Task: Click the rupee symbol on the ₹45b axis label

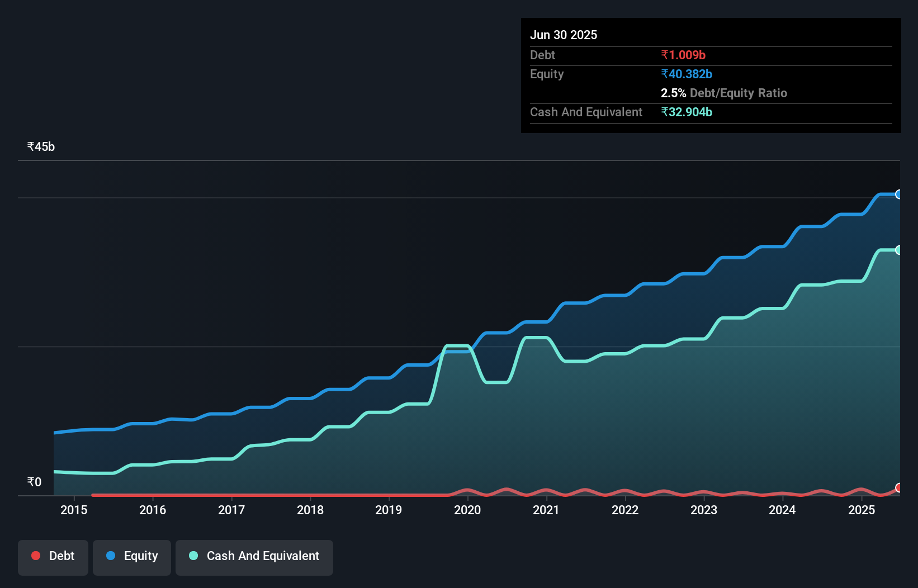Action: point(30,146)
